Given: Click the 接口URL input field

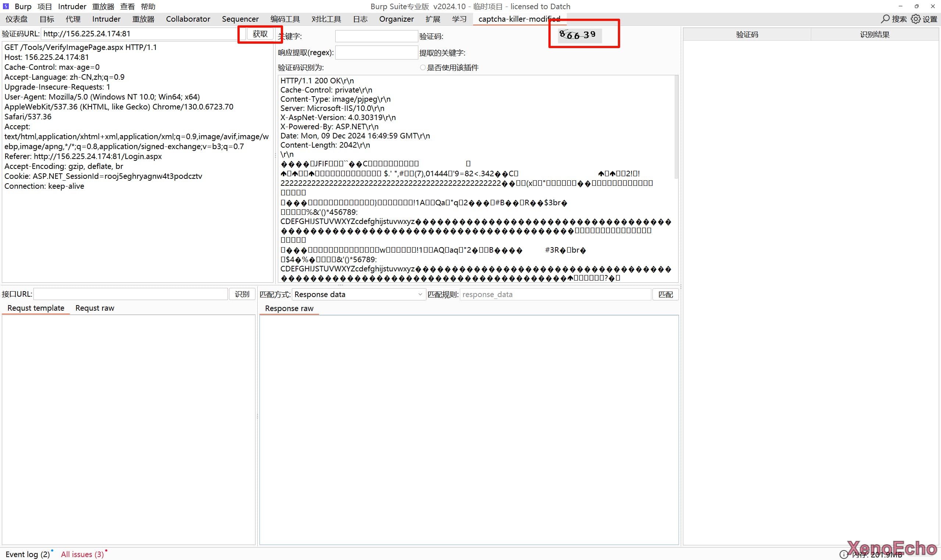Looking at the screenshot, I should pyautogui.click(x=130, y=294).
